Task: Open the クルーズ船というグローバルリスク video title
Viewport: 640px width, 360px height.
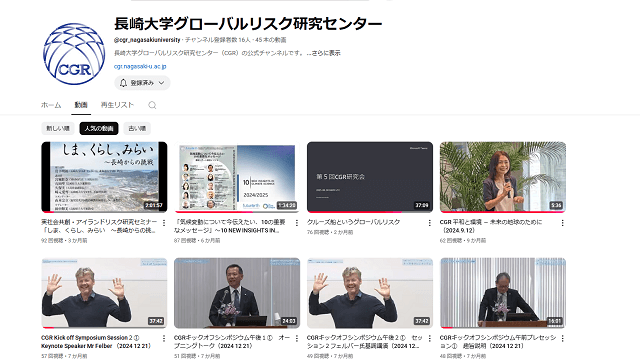Action: 353,222
